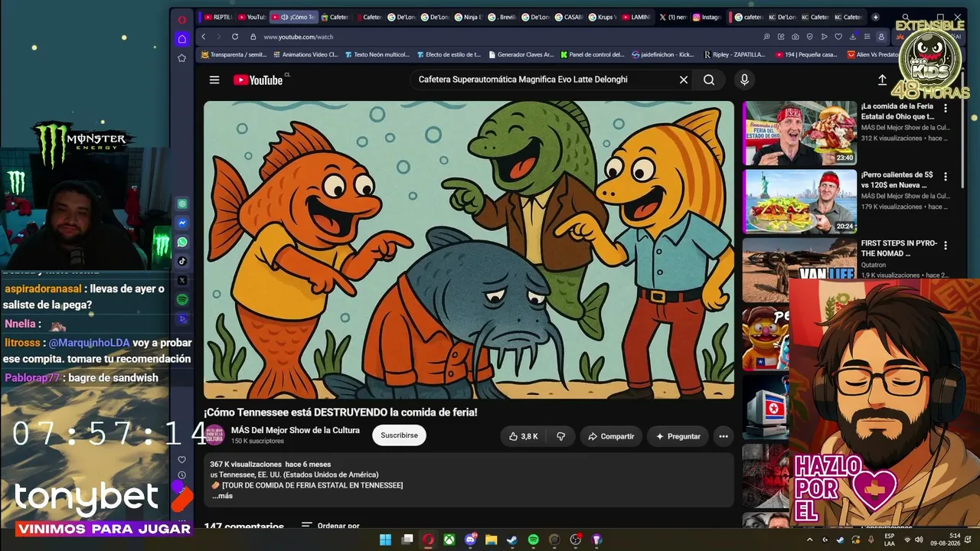Open the MÁS Del Mejor Show channel avatar
The height and width of the screenshot is (551, 980).
pos(214,435)
